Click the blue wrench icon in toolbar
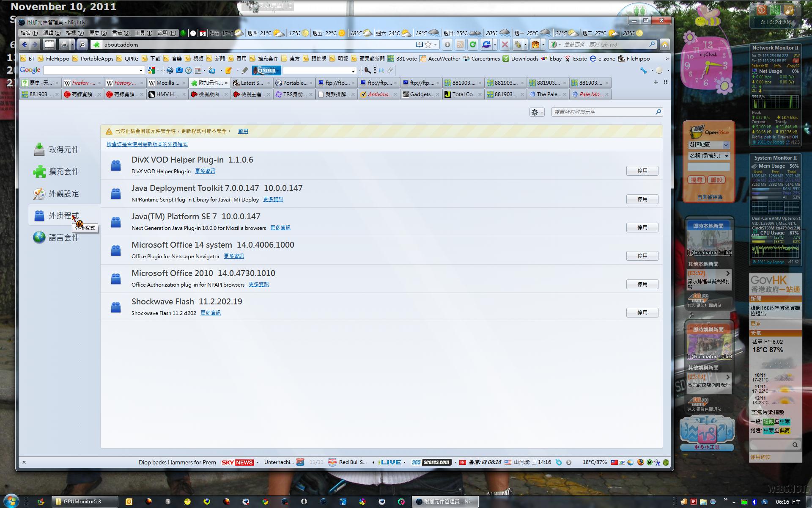 coord(643,70)
